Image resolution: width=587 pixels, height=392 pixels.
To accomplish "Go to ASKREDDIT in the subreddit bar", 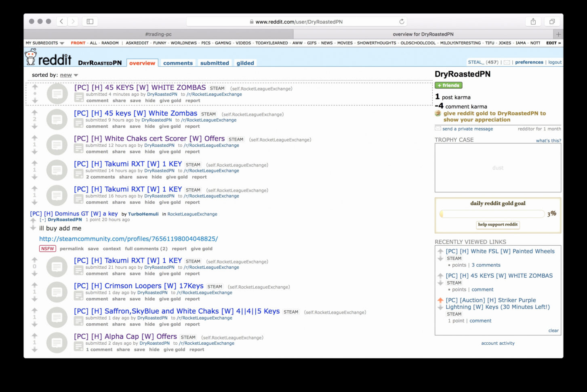I will [137, 43].
